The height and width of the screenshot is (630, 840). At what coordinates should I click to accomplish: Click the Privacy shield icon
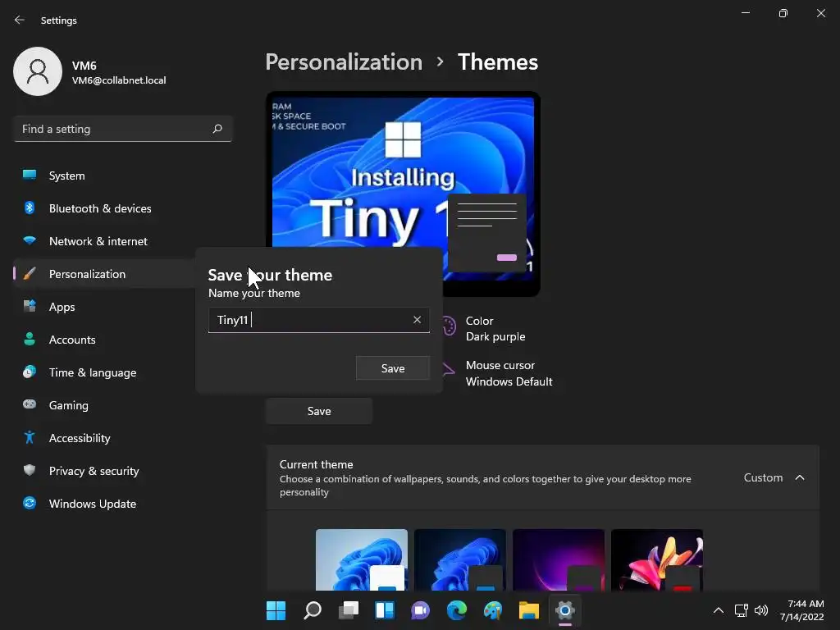pyautogui.click(x=30, y=470)
